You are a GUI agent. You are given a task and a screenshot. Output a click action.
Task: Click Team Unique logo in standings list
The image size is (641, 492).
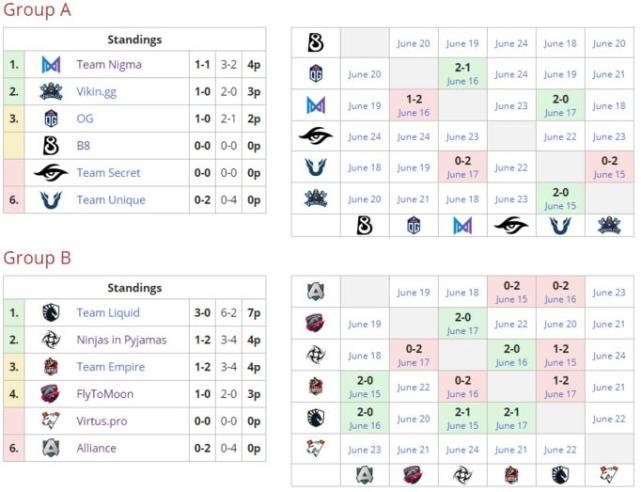[x=51, y=200]
